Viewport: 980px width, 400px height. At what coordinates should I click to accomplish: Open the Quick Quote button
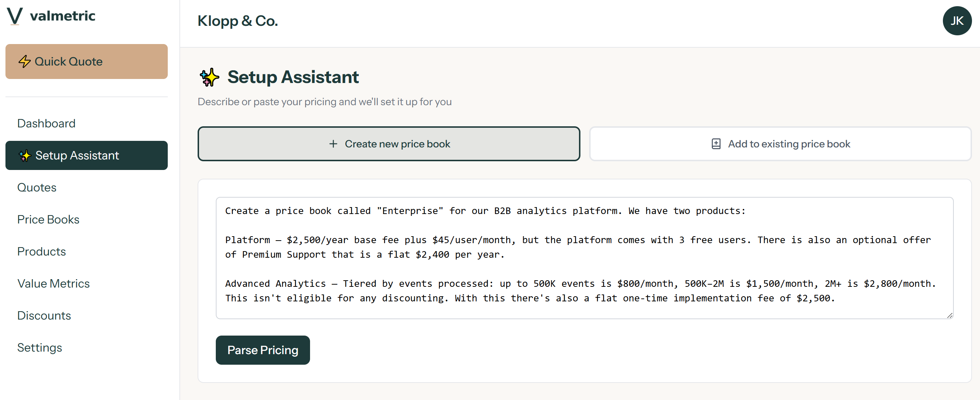tap(86, 62)
